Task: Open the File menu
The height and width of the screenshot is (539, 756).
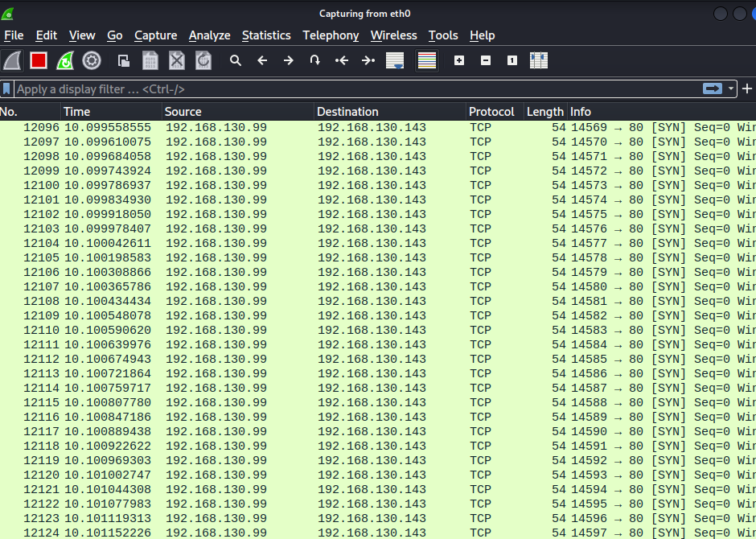Action: [14, 35]
